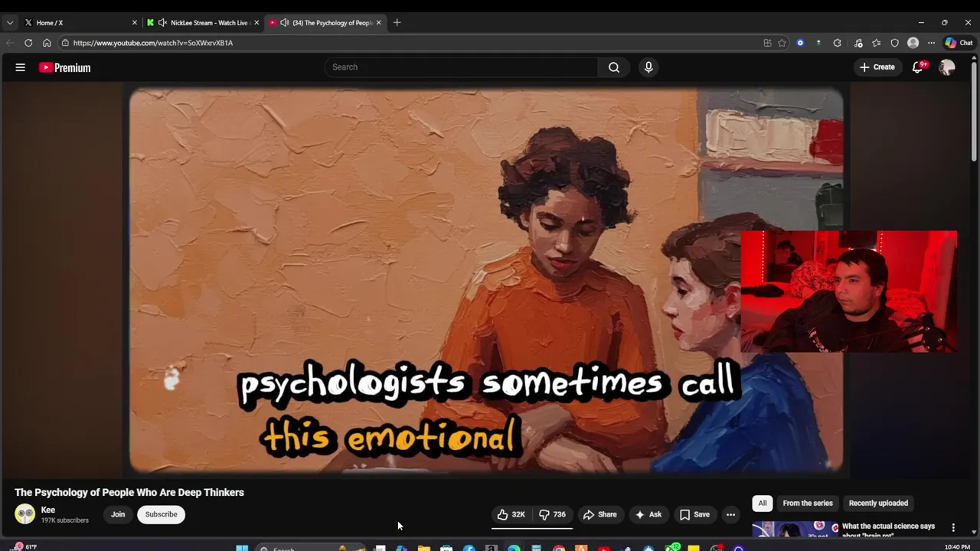Like the video with 32K likes
Image resolution: width=980 pixels, height=551 pixels.
(x=511, y=514)
